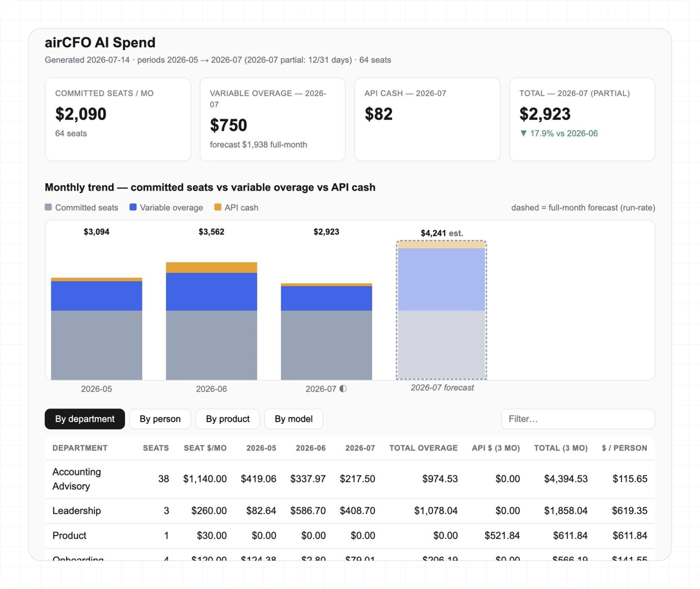Click the API cash legend swatch
The image size is (700, 589).
click(x=218, y=207)
